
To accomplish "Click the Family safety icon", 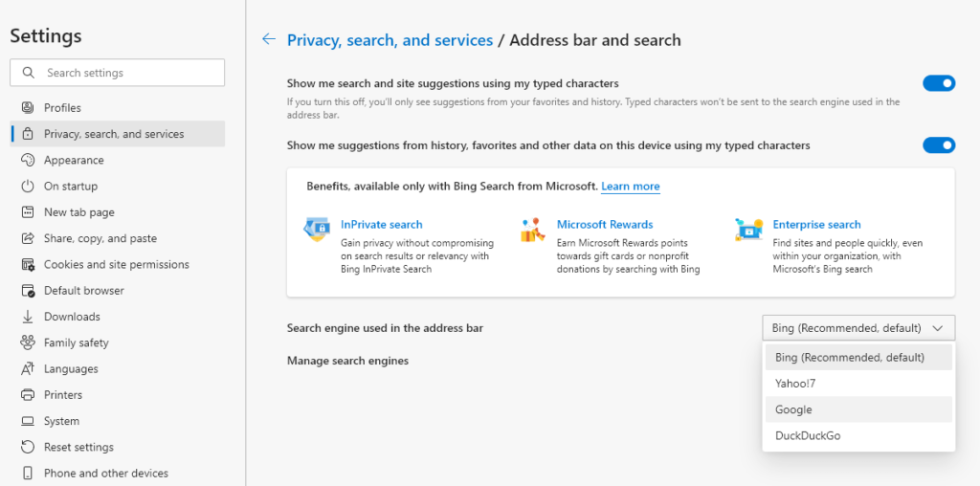I will (27, 342).
